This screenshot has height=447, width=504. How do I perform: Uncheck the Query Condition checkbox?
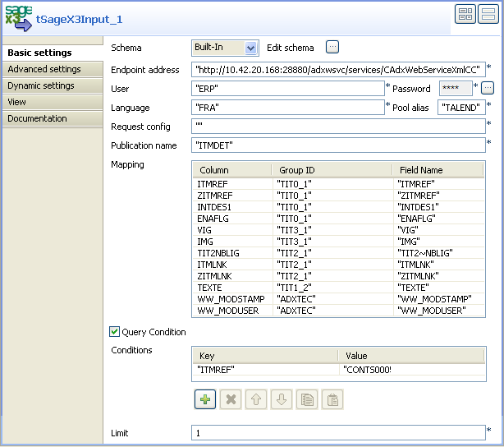115,332
